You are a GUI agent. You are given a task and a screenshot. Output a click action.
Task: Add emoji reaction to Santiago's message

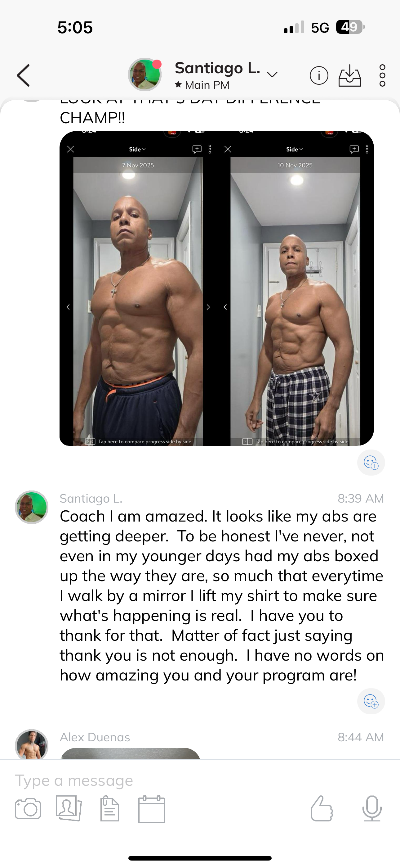click(371, 701)
